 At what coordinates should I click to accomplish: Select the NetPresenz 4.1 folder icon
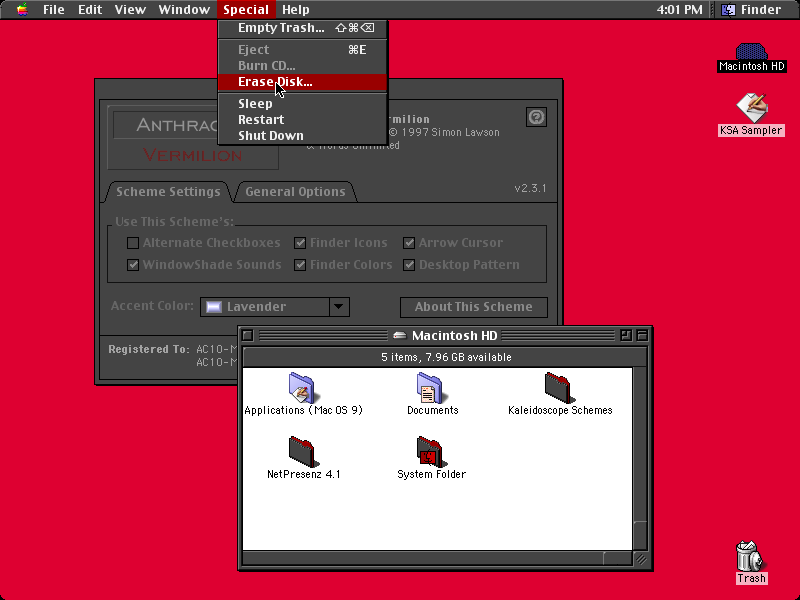point(304,452)
